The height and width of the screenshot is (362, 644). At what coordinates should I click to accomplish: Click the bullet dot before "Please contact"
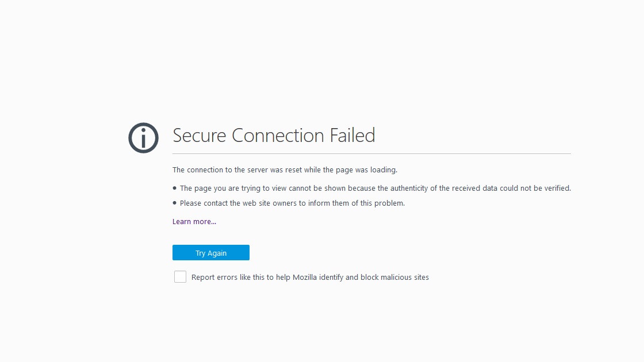point(175,203)
